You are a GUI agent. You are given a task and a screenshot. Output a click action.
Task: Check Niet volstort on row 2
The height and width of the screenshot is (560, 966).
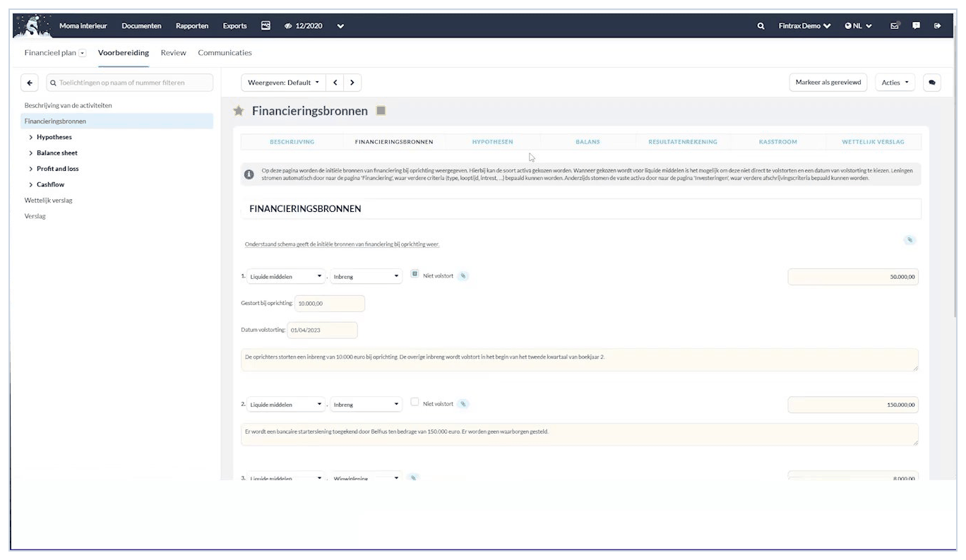tap(415, 402)
